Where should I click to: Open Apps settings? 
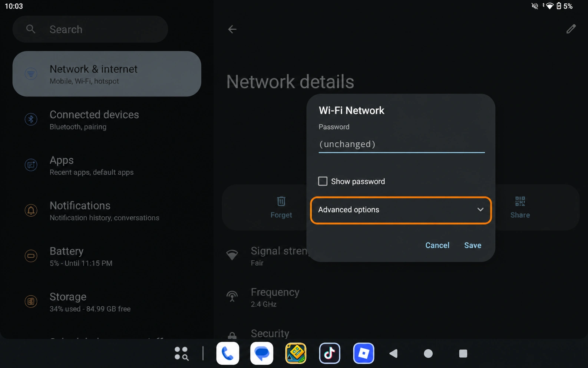point(107,165)
